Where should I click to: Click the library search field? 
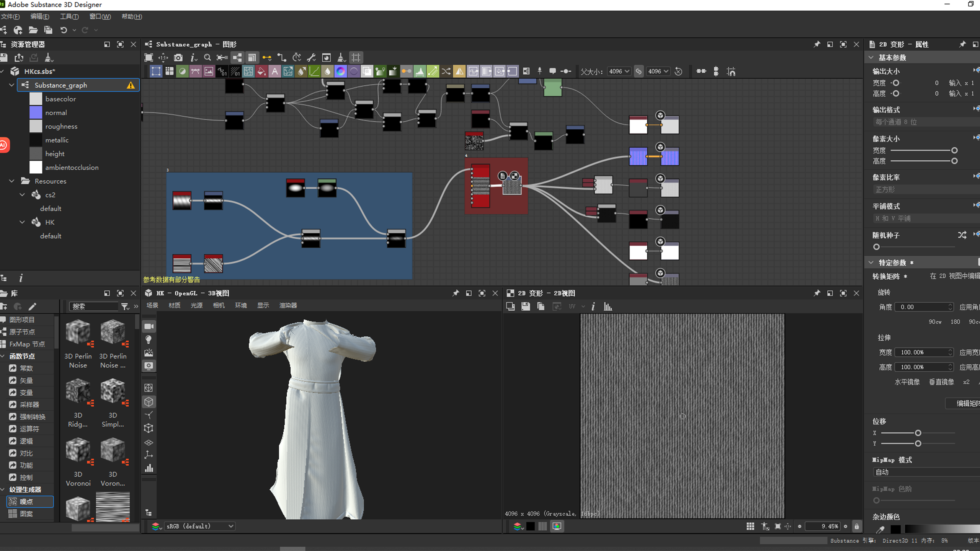94,306
